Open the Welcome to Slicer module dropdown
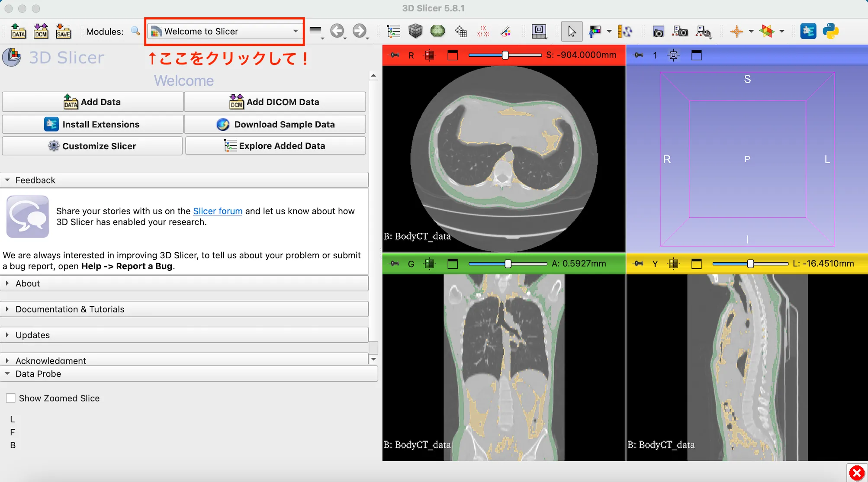868x482 pixels. pos(224,31)
